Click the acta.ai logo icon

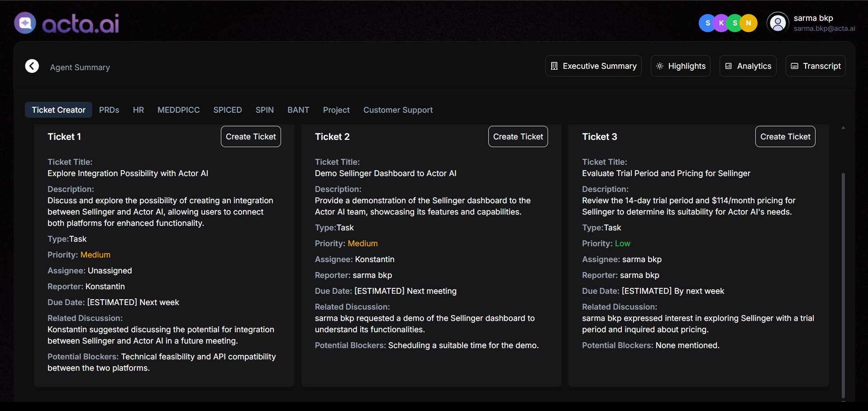tap(25, 23)
